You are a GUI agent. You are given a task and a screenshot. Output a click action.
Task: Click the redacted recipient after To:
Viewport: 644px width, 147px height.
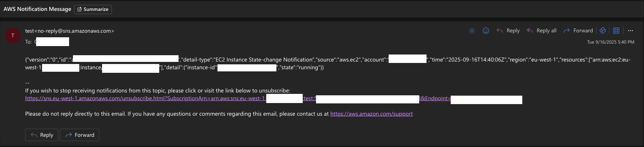pyautogui.click(x=52, y=42)
